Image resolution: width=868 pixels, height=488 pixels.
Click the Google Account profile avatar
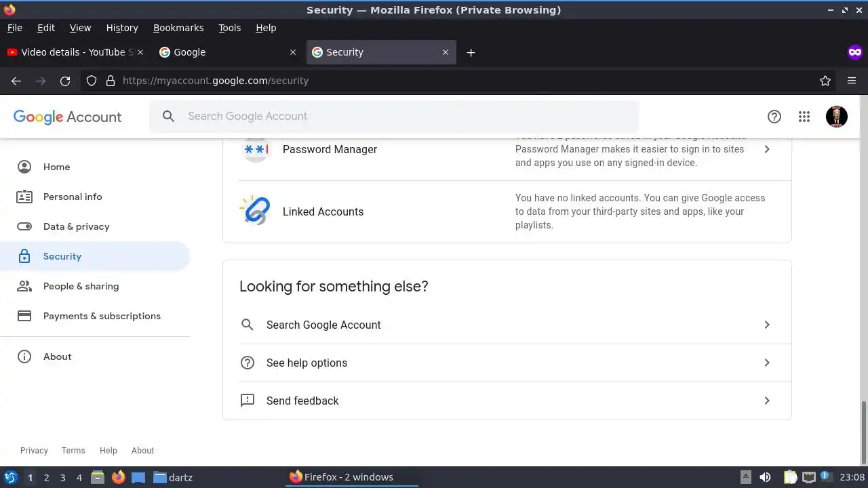point(836,117)
